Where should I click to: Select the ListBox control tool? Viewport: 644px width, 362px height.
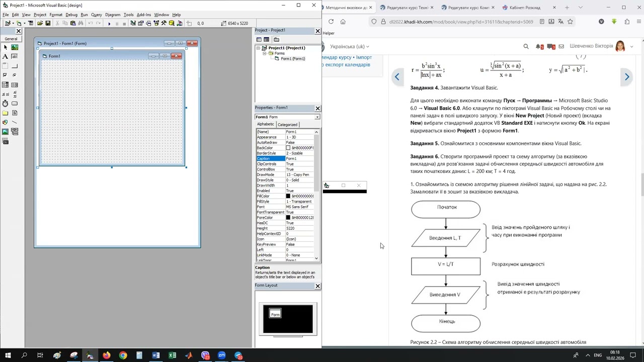pyautogui.click(x=15, y=84)
